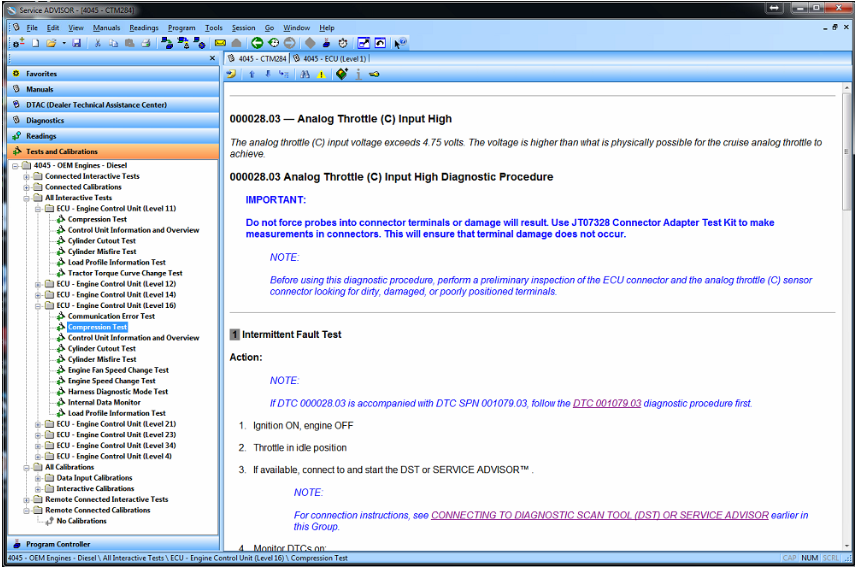
Task: Click the Copy toolbar icon
Action: click(x=114, y=43)
